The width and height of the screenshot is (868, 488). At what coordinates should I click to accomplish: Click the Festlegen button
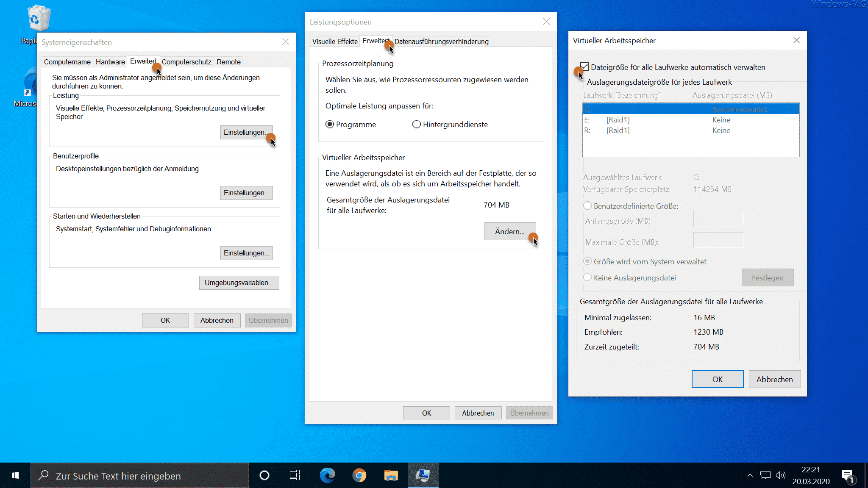click(768, 278)
